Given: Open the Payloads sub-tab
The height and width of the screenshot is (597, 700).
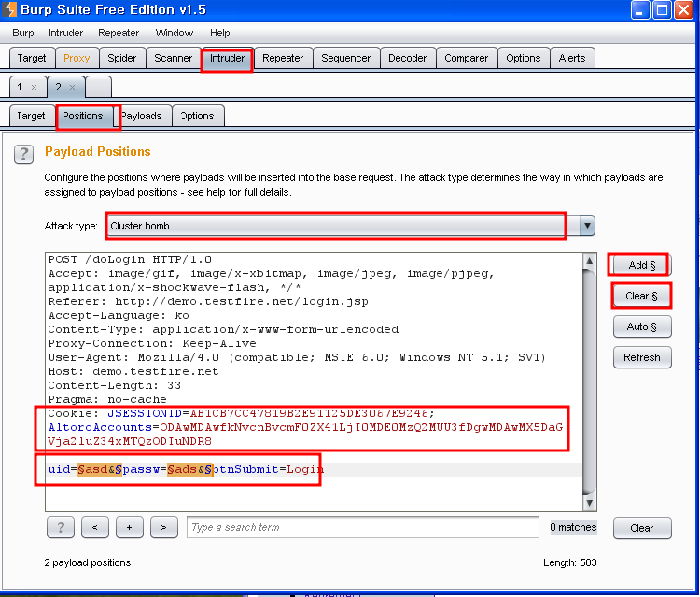Looking at the screenshot, I should 142,116.
